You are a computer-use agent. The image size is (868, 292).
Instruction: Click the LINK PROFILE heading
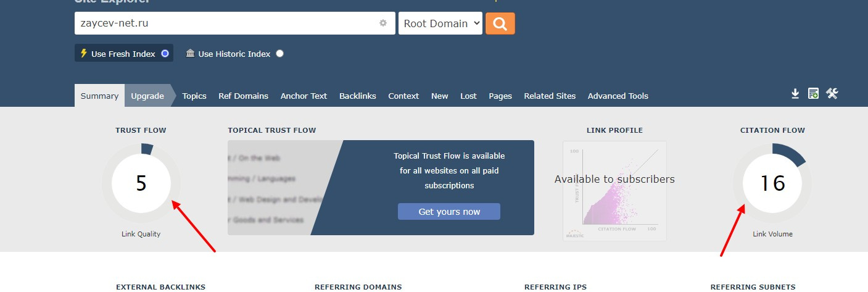pyautogui.click(x=614, y=130)
